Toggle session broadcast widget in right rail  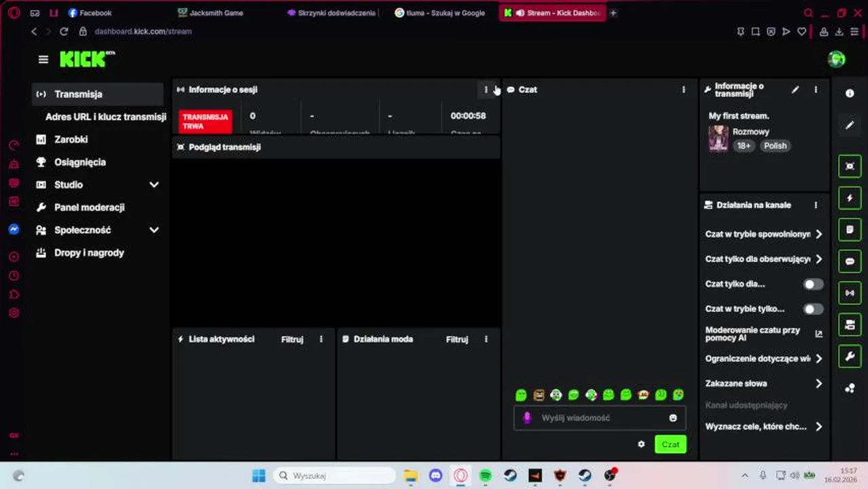coord(850,293)
